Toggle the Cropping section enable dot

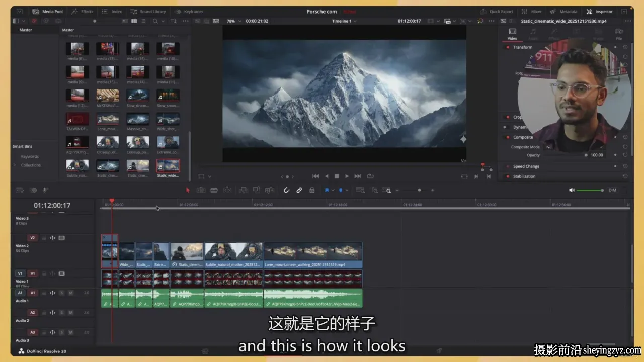pos(508,117)
